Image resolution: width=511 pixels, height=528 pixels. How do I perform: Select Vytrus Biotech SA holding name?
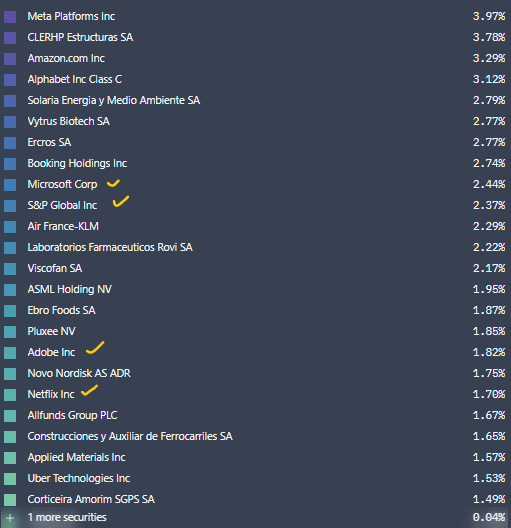(x=69, y=121)
